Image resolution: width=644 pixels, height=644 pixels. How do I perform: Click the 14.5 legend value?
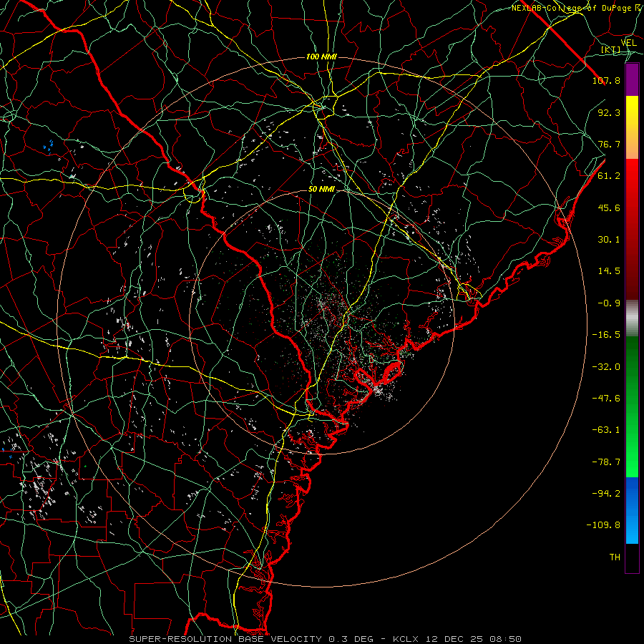[609, 271]
